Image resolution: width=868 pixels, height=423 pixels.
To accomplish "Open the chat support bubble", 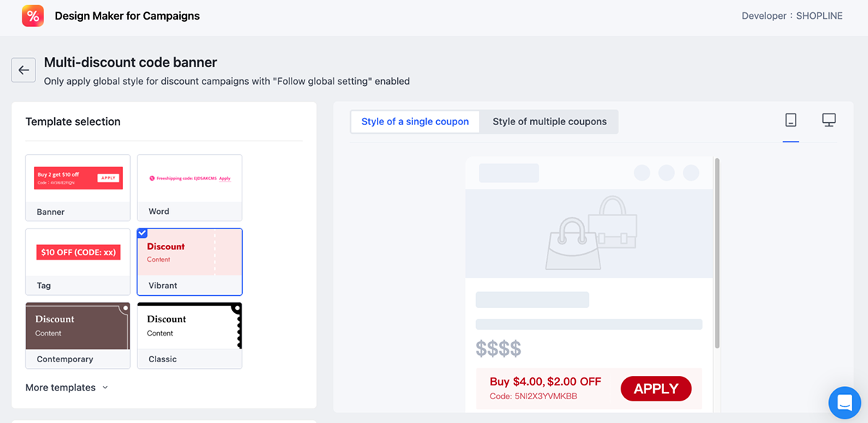I will [843, 401].
